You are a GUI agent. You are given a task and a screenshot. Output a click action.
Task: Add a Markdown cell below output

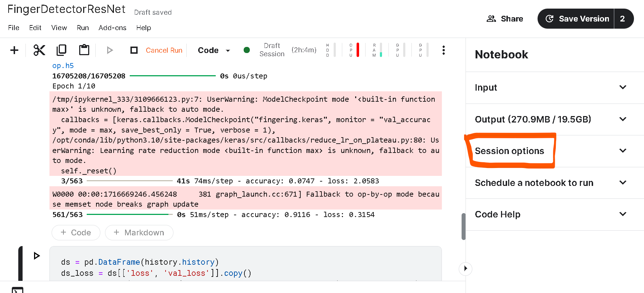coord(139,232)
